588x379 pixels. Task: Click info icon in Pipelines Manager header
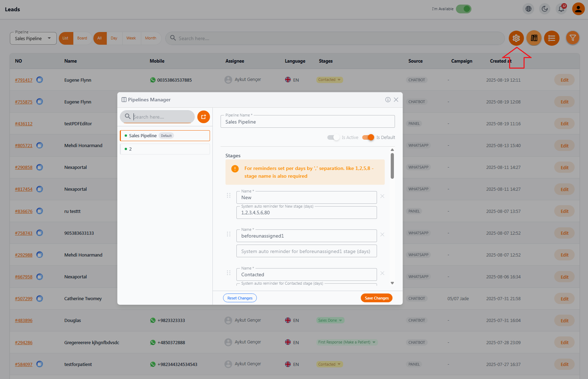tap(388, 100)
